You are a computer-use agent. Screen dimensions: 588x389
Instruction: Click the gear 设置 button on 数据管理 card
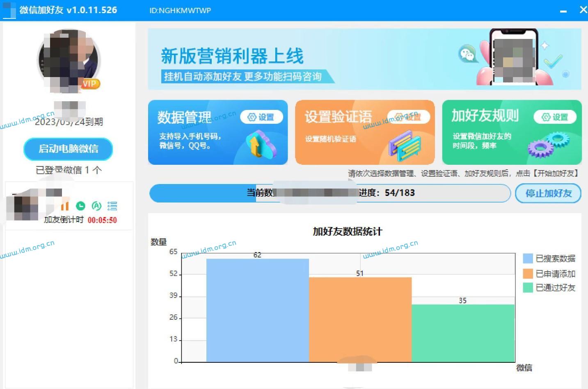(261, 117)
